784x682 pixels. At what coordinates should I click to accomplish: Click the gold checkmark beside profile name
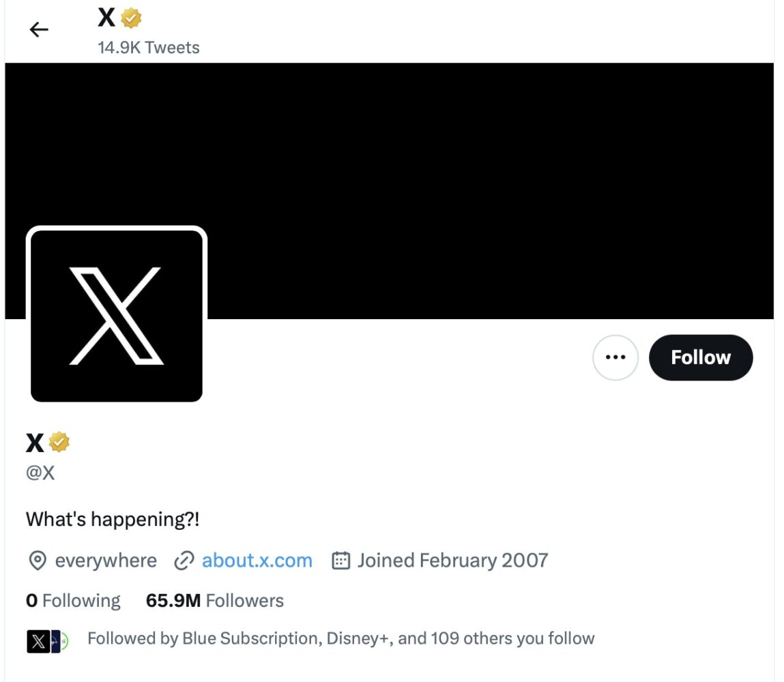click(59, 443)
